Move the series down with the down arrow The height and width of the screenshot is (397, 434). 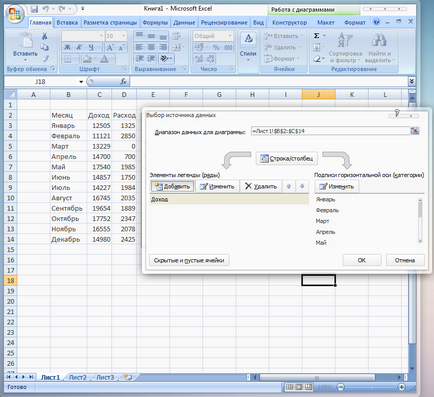tap(302, 186)
